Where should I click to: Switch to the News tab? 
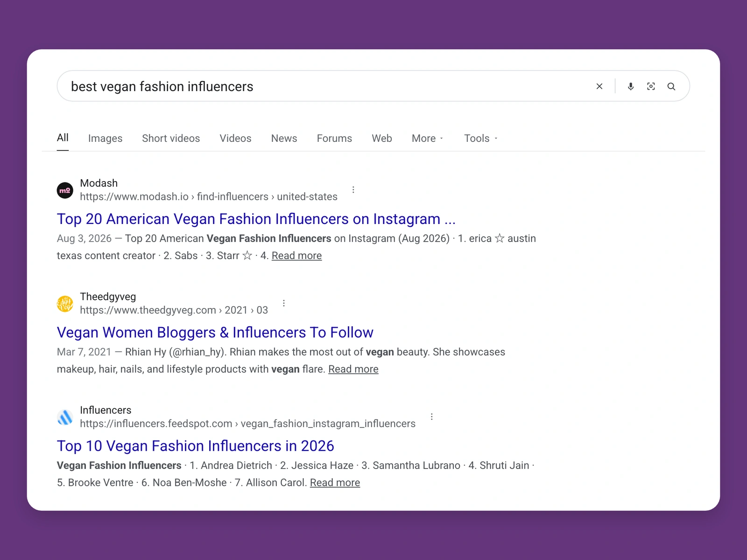(284, 139)
